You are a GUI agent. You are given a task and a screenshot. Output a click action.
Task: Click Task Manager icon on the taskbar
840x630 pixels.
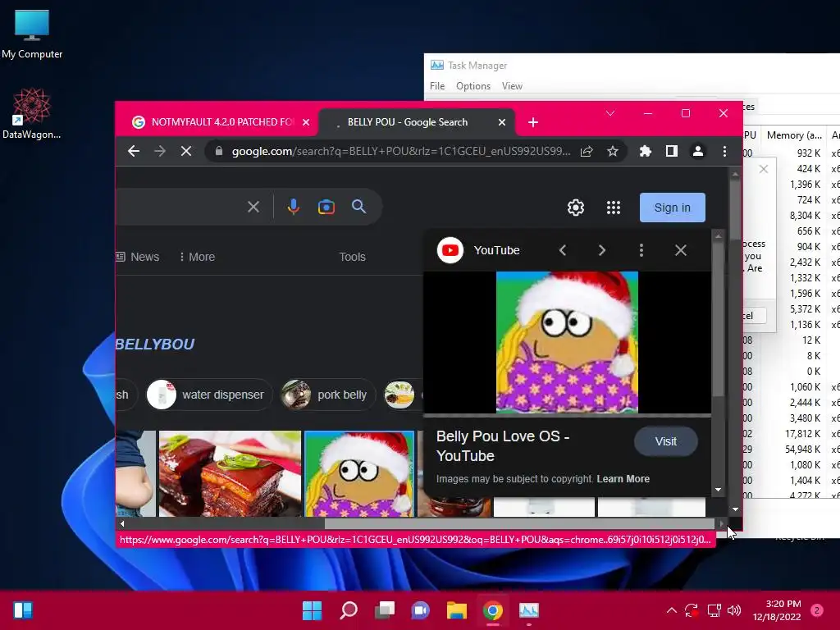529,610
